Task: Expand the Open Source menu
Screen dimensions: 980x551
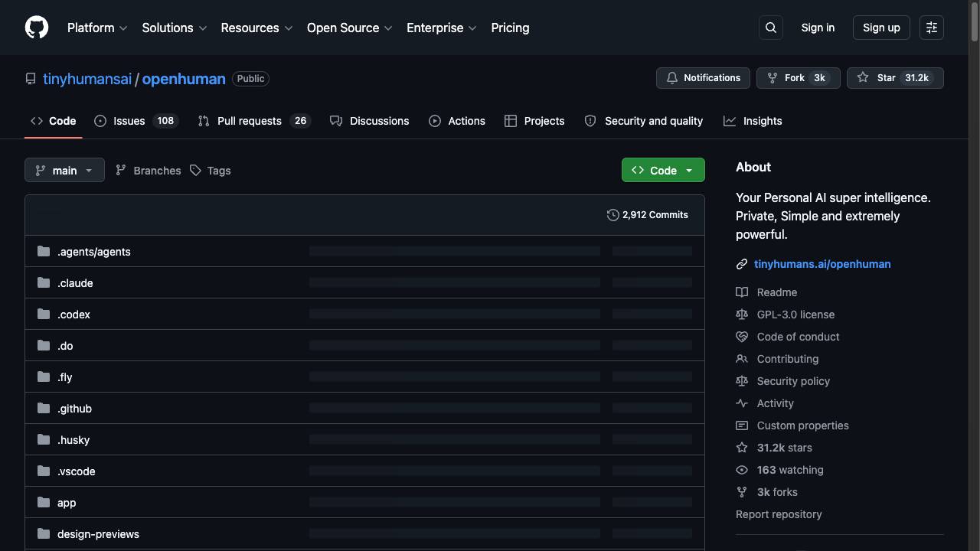Action: 350,28
